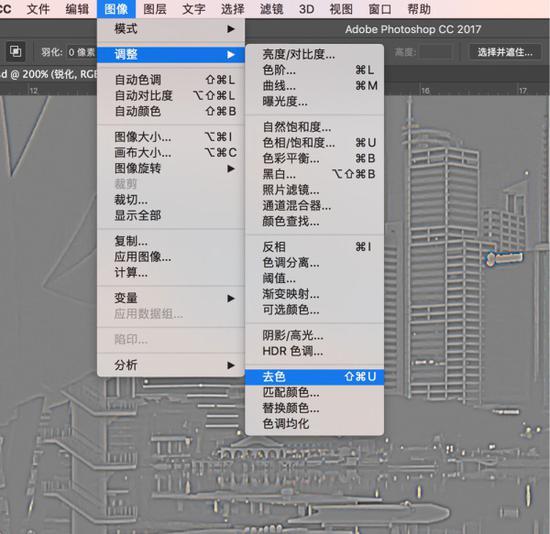Choose 去色 from the adjustments submenu

coord(314,376)
